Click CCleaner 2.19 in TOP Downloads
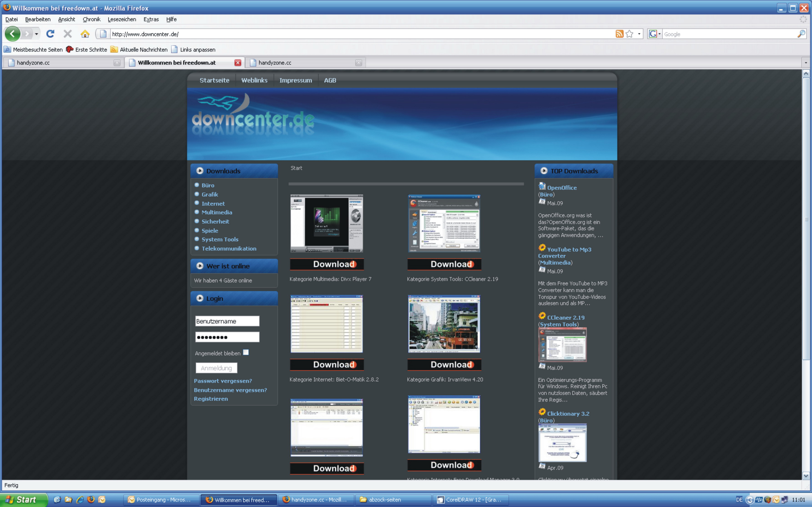 565,317
